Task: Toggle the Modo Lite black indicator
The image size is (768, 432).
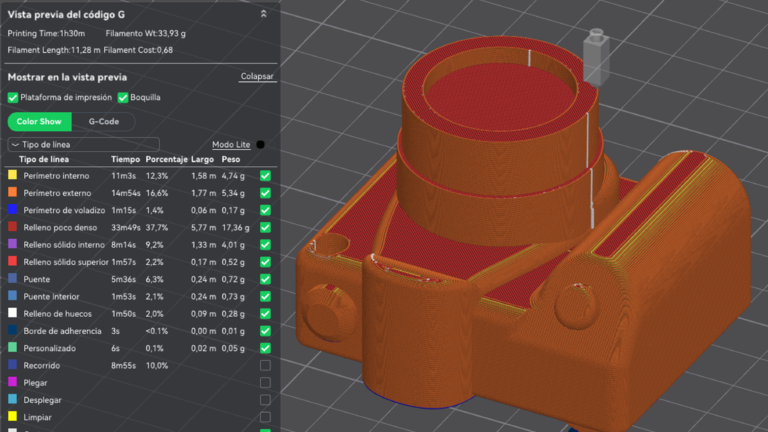Action: (261, 144)
